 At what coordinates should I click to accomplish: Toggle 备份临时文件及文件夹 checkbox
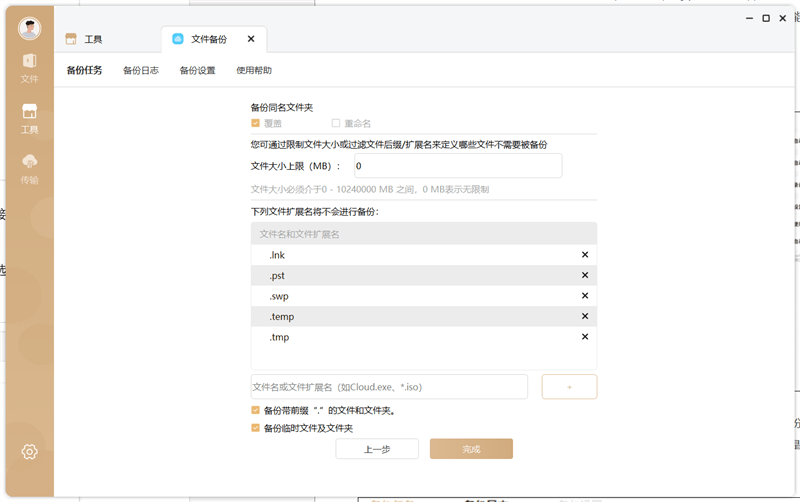256,428
